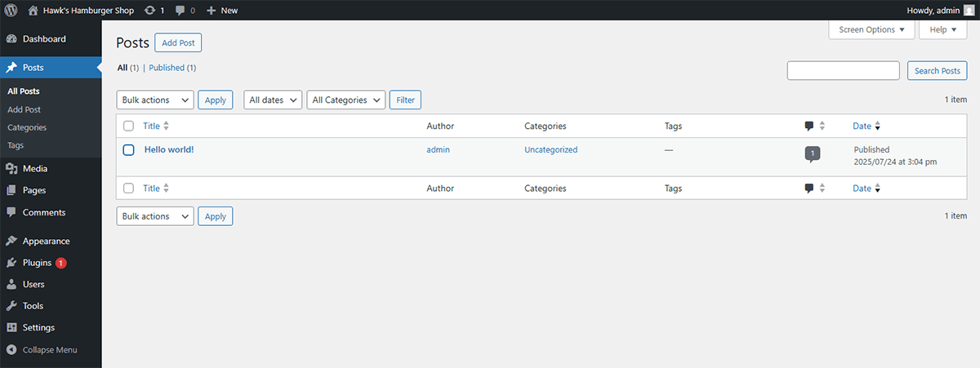This screenshot has width=980, height=368.
Task: Click the comment count bubble for Hello world!
Action: (813, 153)
